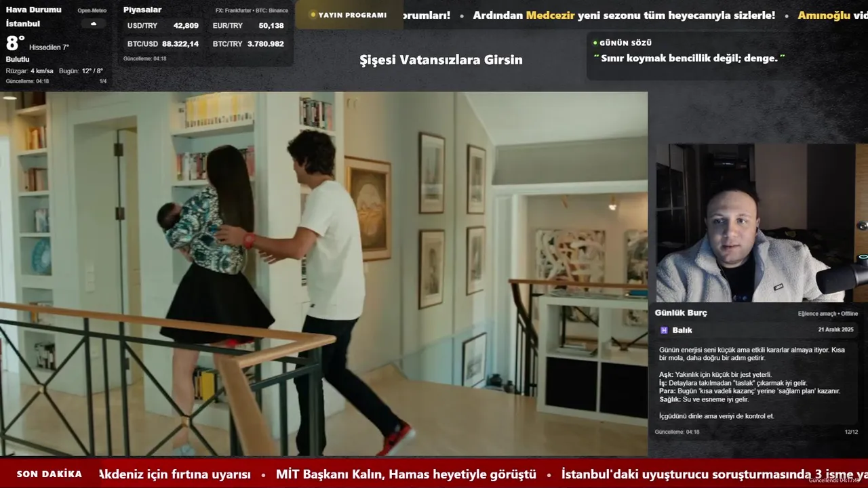The width and height of the screenshot is (868, 488).
Task: Click headline Akdeniz için fırtına uyarısı
Action: (174, 474)
